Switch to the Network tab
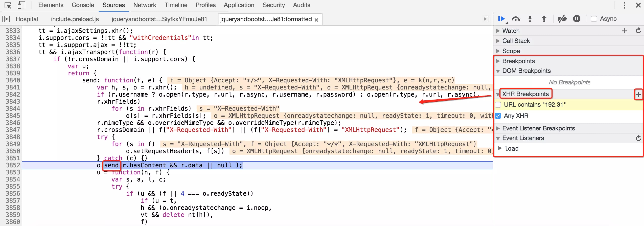Image resolution: width=644 pixels, height=226 pixels. click(144, 5)
